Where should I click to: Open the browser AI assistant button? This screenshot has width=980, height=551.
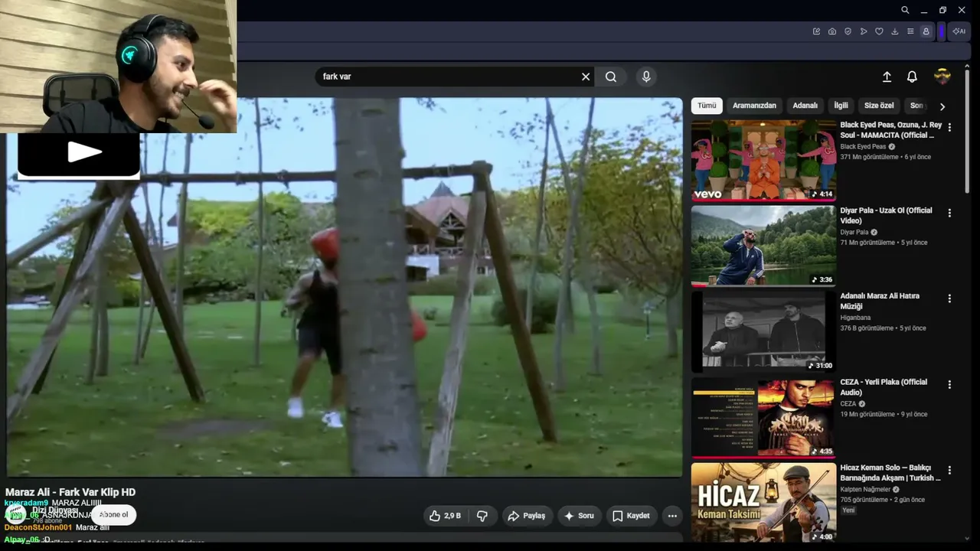click(x=959, y=31)
